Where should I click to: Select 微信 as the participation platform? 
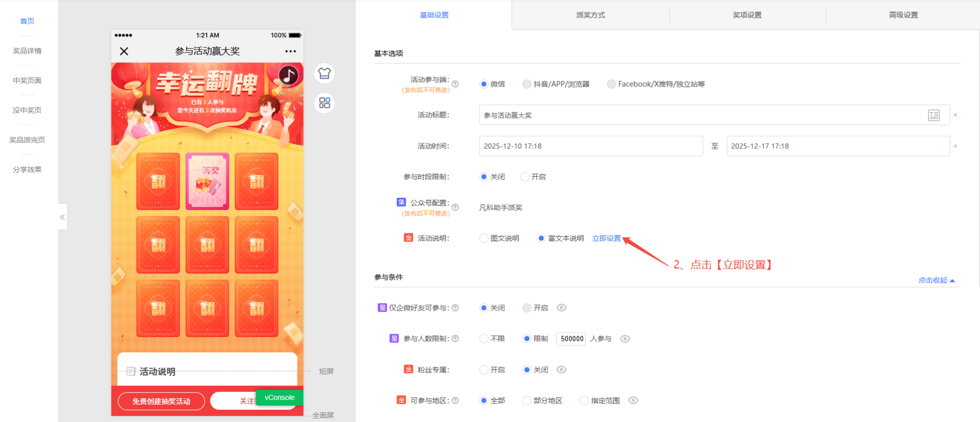(x=484, y=84)
